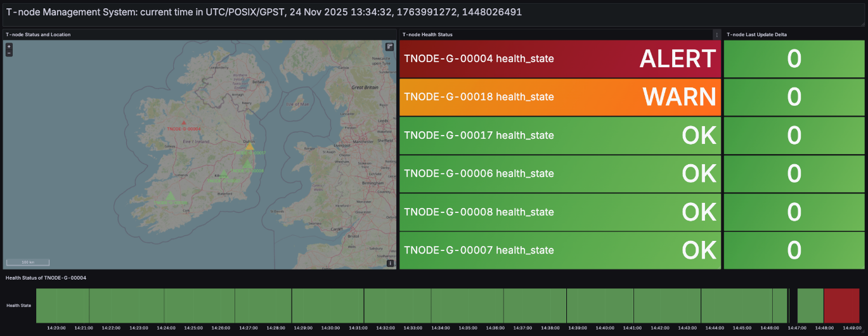Click the 100 km map scale bar
Image resolution: width=868 pixels, height=336 pixels.
point(28,262)
